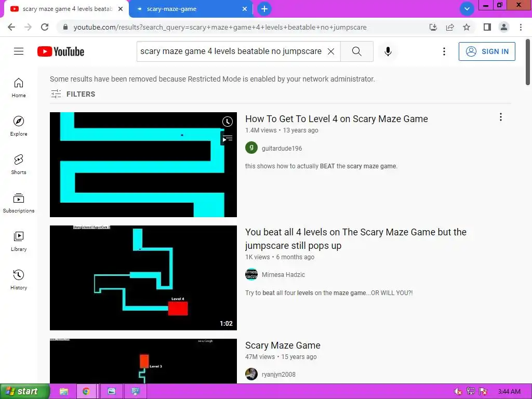
Task: Click the guitardude196 green channel avatar
Action: pyautogui.click(x=251, y=148)
